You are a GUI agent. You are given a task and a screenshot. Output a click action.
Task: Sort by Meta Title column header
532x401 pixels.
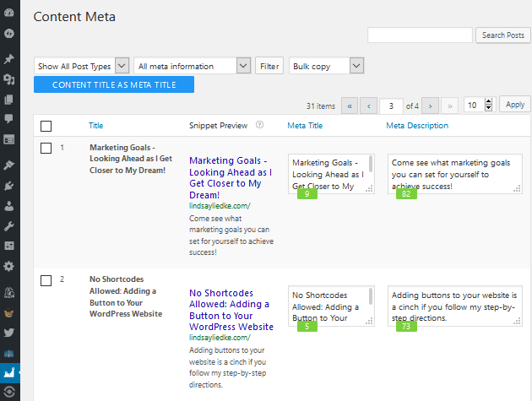click(305, 126)
